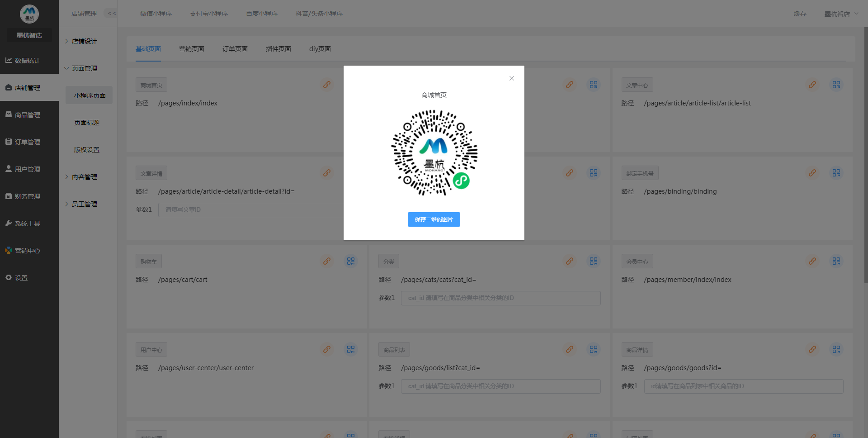Switch to 订单页面 tab
This screenshot has height=438, width=868.
point(235,49)
